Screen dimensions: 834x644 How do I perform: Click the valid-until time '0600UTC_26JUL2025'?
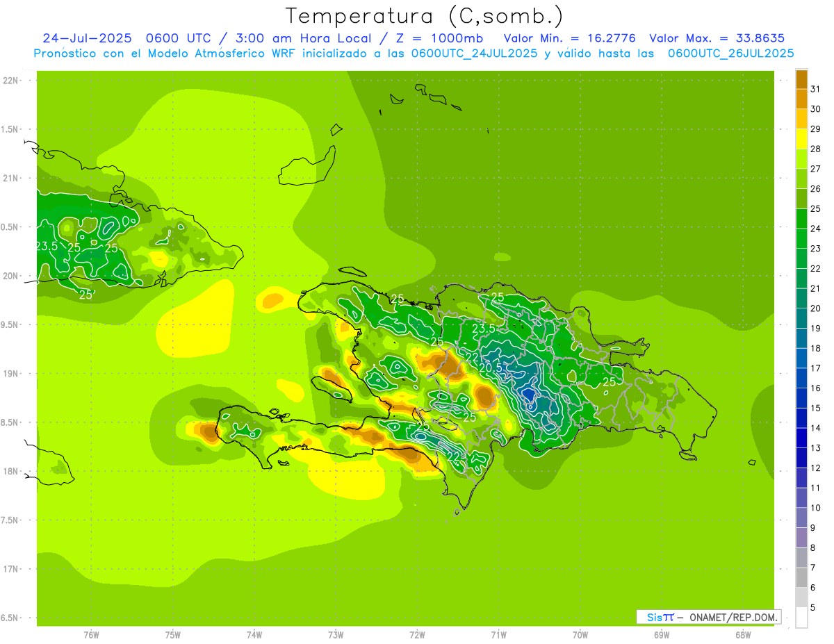click(731, 53)
